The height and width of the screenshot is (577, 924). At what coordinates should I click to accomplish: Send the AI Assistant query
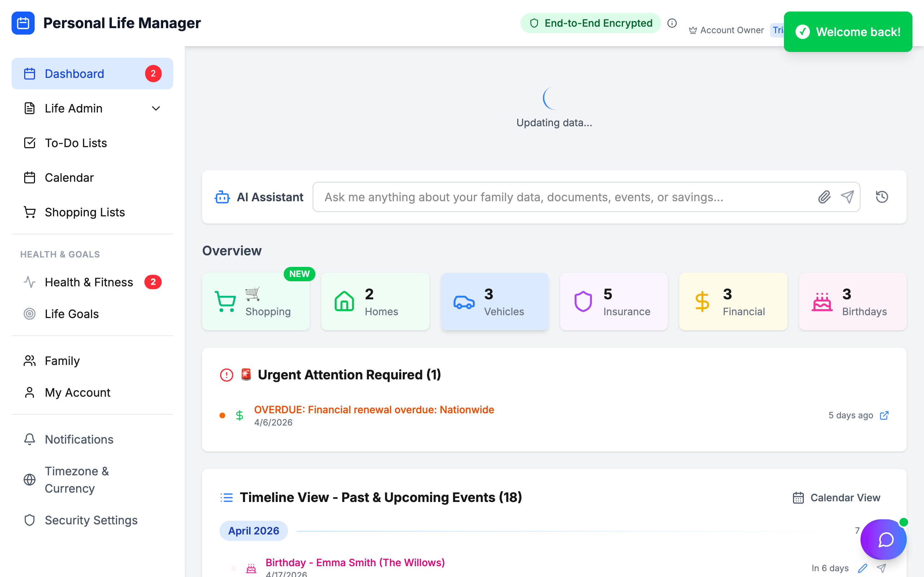[x=847, y=197]
